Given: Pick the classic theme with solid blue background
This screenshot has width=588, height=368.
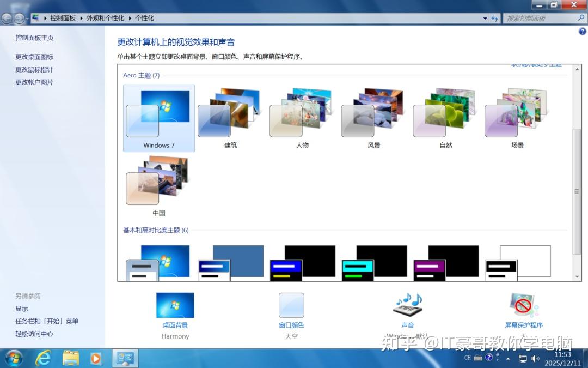Looking at the screenshot, I should coord(231,262).
